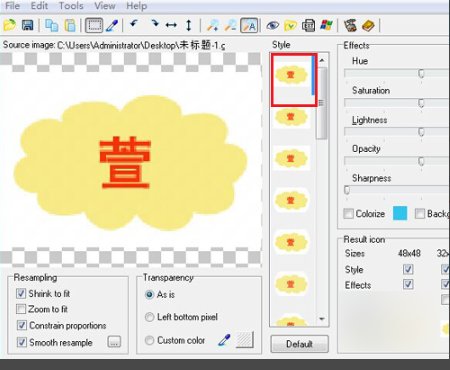The height and width of the screenshot is (370, 450).
Task: Open the Help menu
Action: pos(137,6)
